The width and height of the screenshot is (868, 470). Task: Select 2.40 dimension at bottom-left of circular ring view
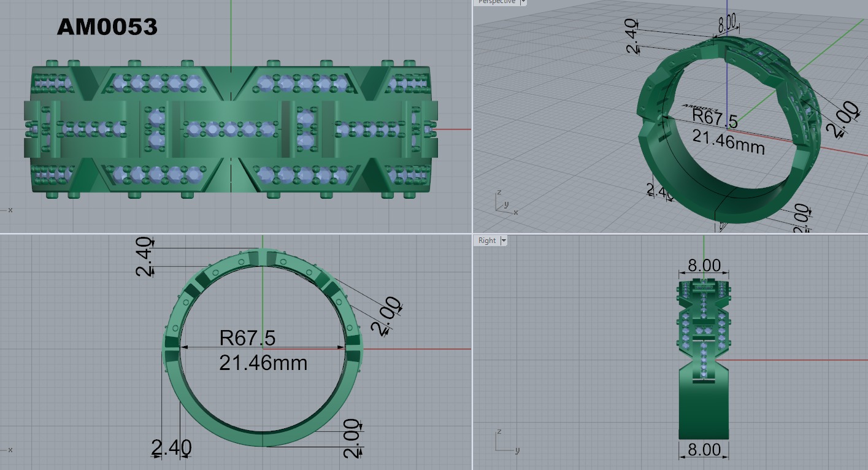click(171, 447)
